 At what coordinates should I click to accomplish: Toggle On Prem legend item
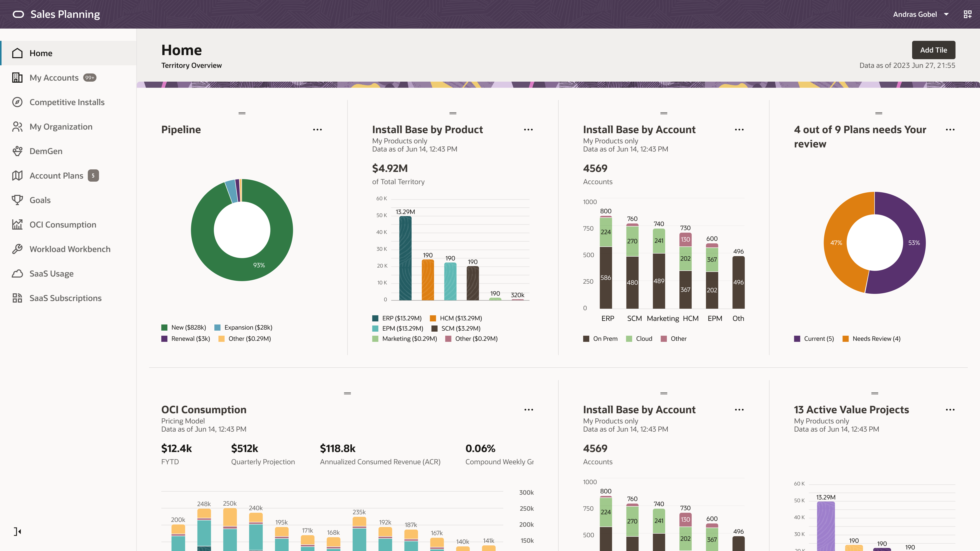(x=600, y=339)
